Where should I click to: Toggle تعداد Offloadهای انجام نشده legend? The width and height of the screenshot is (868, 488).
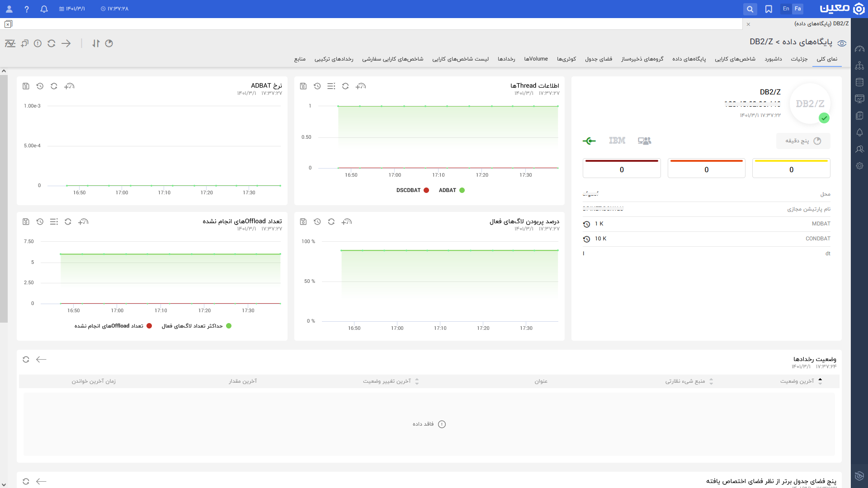click(113, 326)
